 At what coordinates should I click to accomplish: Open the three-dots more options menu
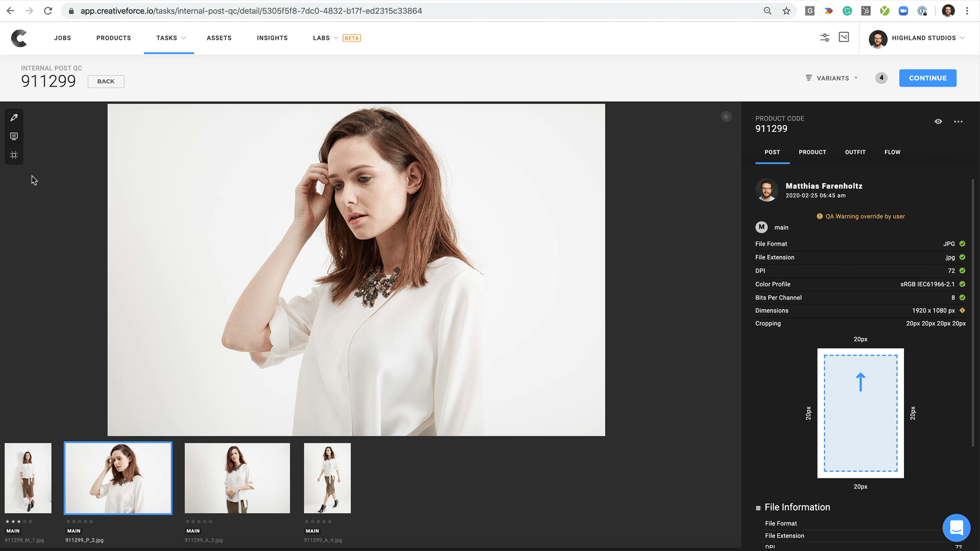(958, 122)
